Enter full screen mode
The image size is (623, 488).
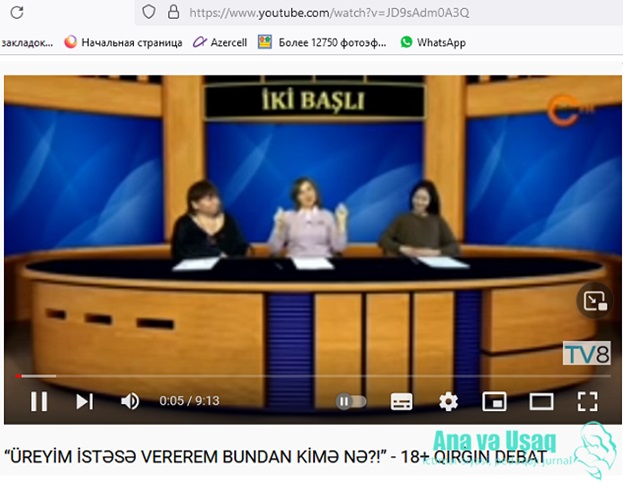[x=587, y=402]
